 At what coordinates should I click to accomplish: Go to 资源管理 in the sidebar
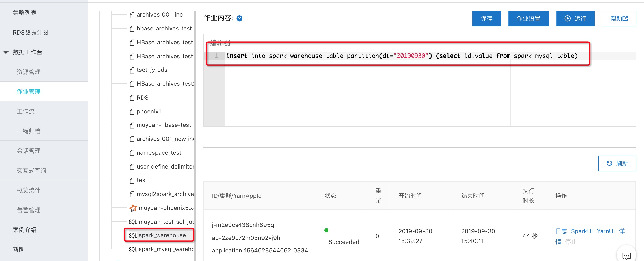28,72
